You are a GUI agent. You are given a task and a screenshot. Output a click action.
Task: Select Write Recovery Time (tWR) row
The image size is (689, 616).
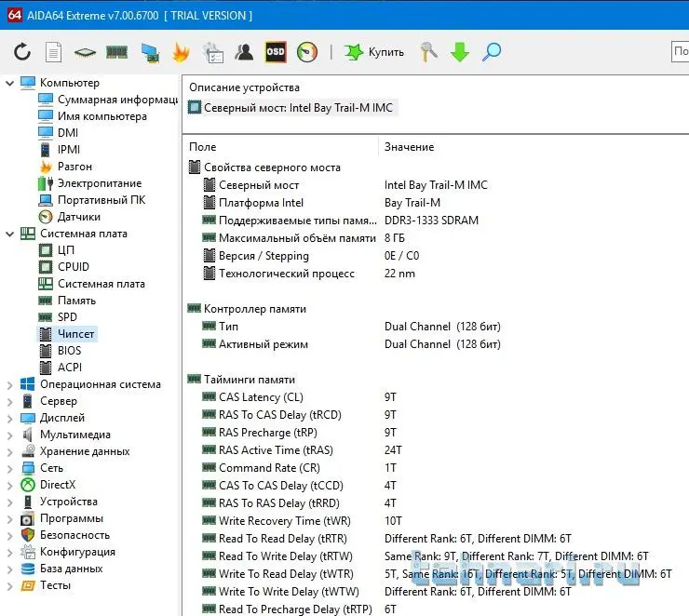[x=302, y=521]
